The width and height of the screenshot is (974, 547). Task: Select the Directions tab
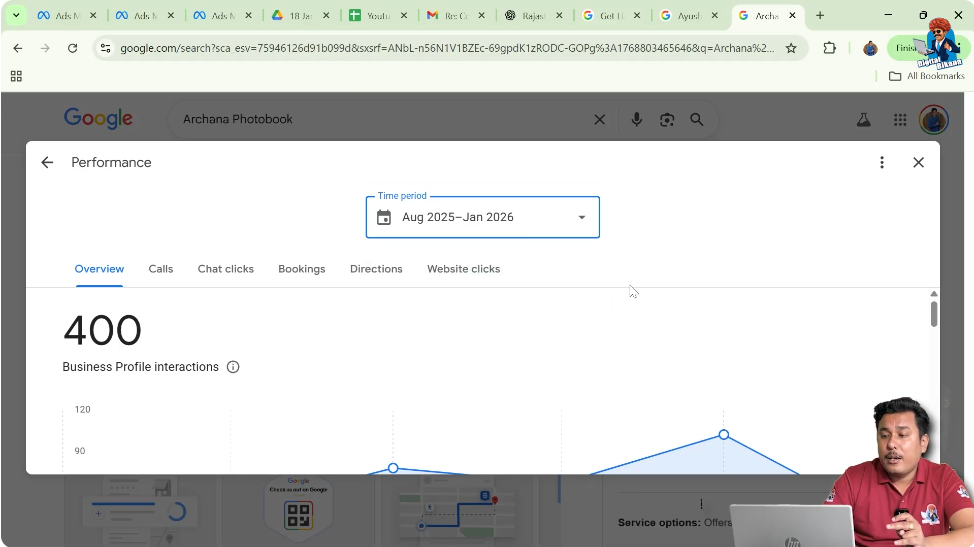(376, 269)
